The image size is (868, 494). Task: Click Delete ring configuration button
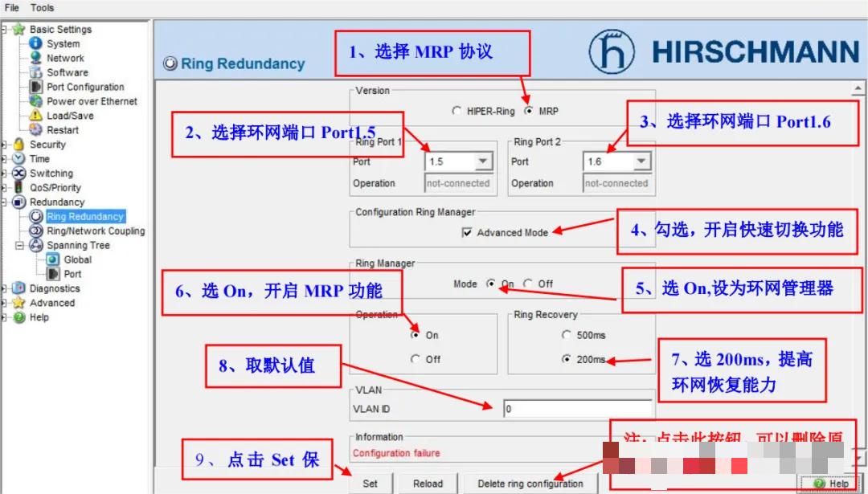coord(530,484)
